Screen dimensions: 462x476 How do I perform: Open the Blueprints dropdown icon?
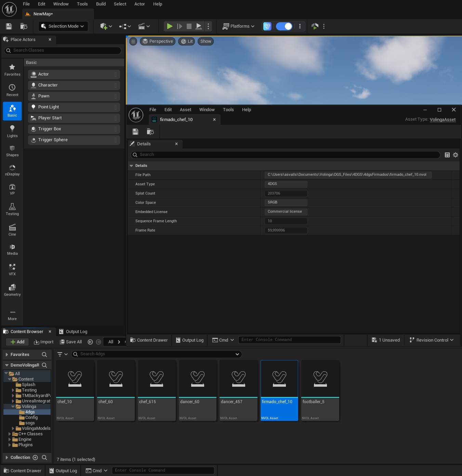coord(125,26)
